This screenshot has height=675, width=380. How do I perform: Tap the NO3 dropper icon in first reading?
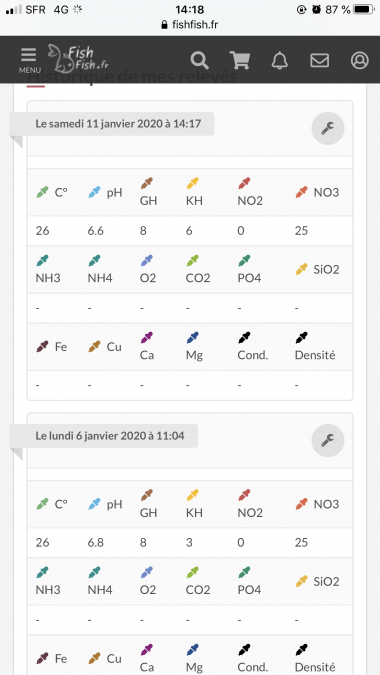[x=302, y=192]
